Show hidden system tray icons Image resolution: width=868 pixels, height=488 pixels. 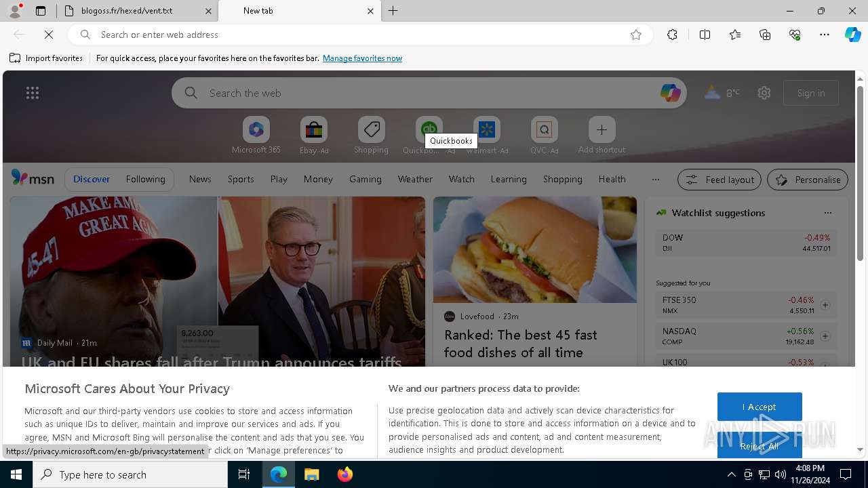click(x=731, y=474)
